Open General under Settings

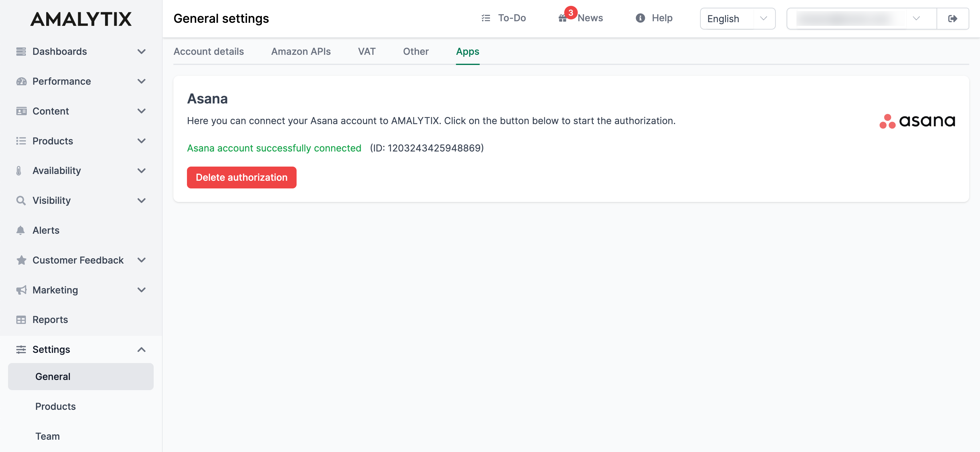(81, 377)
